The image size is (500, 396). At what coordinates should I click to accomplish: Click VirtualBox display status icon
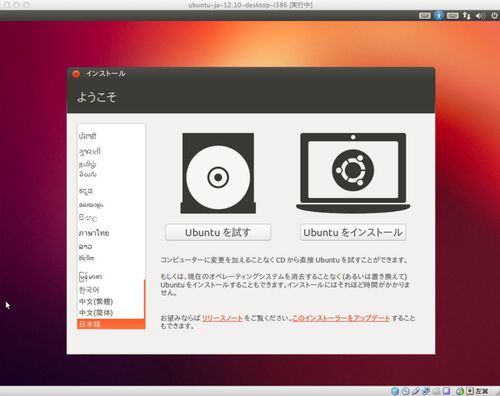pos(446,391)
